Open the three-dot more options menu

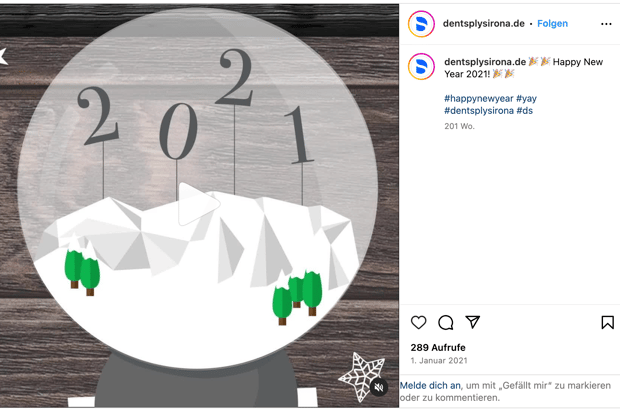click(606, 24)
